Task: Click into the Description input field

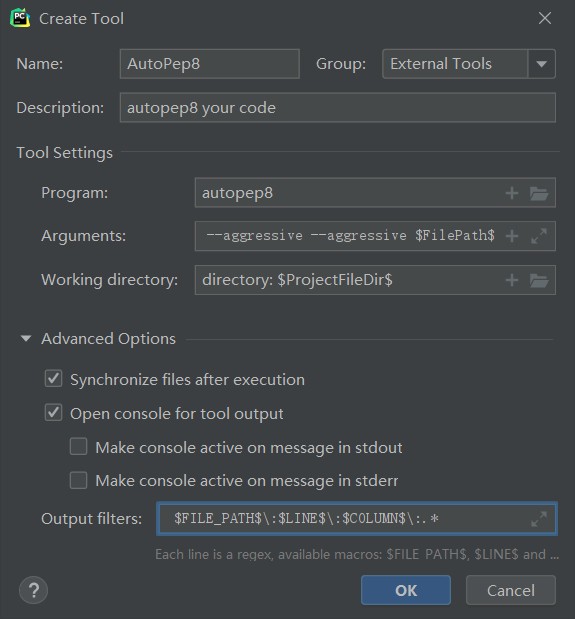Action: click(x=338, y=107)
